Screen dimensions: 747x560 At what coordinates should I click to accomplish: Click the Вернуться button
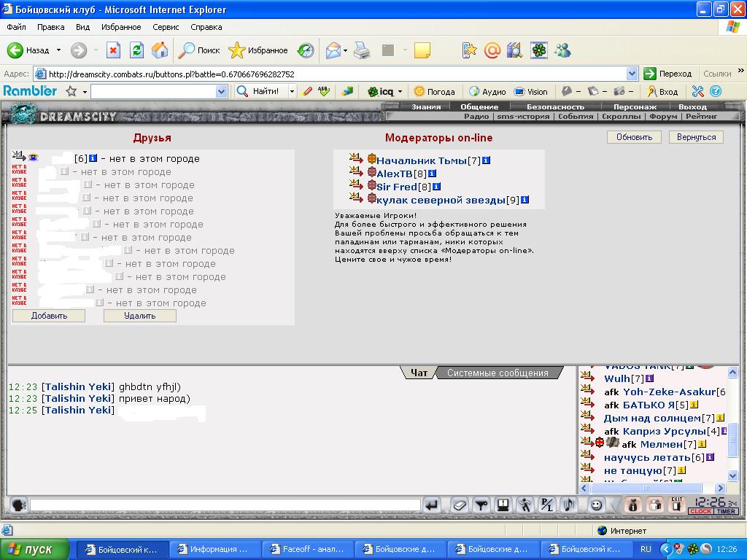[x=696, y=137]
